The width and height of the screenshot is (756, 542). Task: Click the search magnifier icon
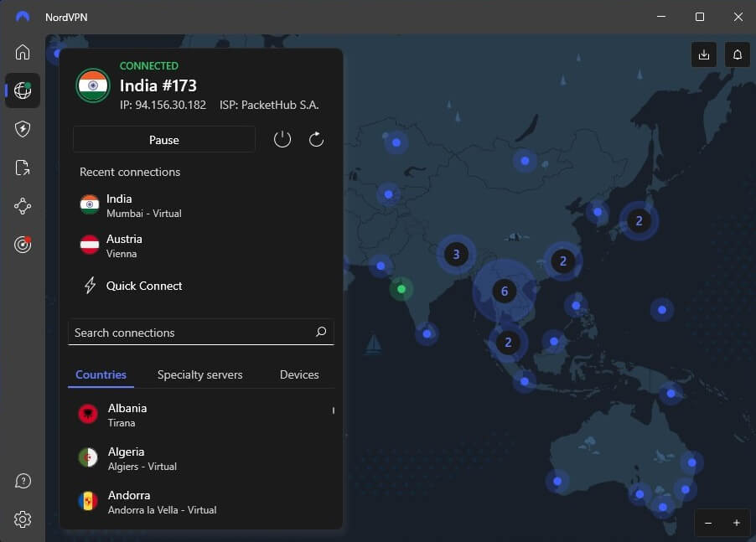click(321, 332)
